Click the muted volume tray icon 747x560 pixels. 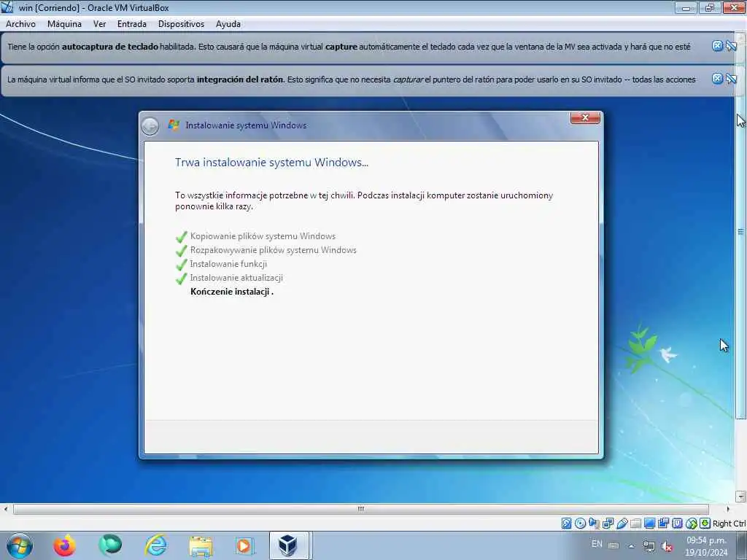coord(667,546)
